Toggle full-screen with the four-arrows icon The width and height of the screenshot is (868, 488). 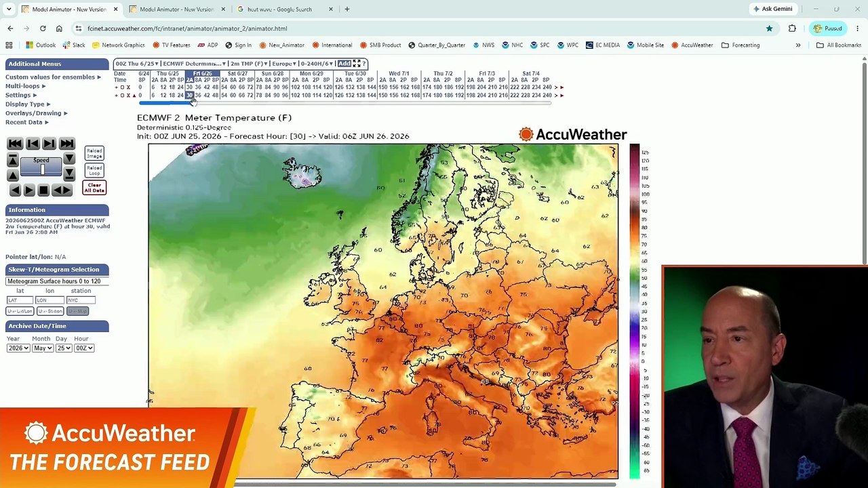coord(357,64)
